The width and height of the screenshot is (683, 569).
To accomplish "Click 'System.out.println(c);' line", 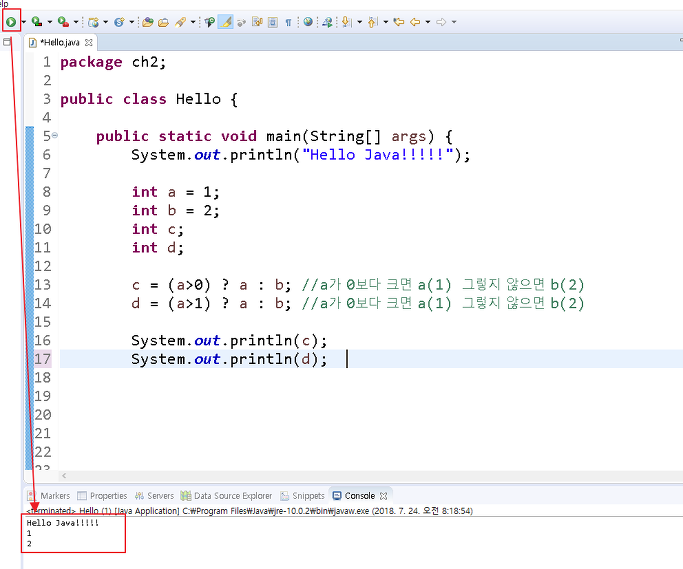I will pyautogui.click(x=229, y=341).
